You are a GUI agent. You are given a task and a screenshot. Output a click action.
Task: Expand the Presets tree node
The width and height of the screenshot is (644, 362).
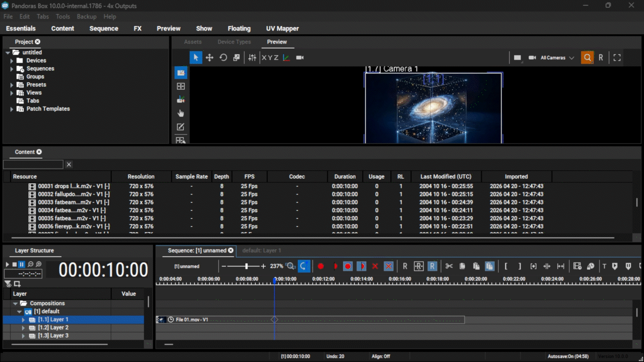pos(12,84)
